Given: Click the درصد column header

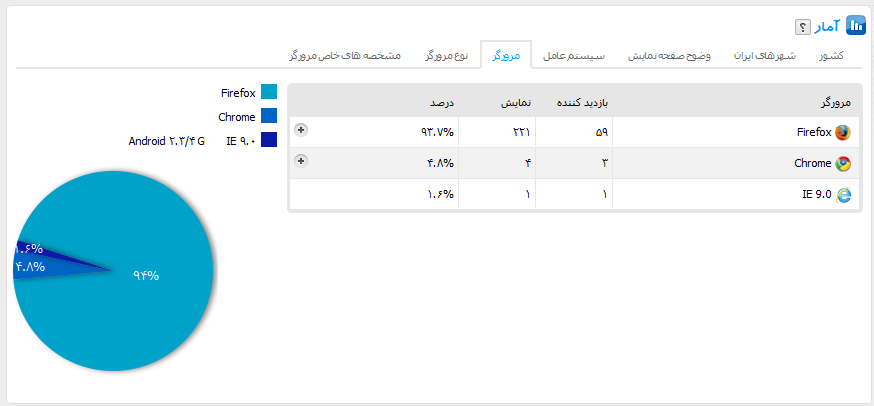Looking at the screenshot, I should (x=442, y=101).
